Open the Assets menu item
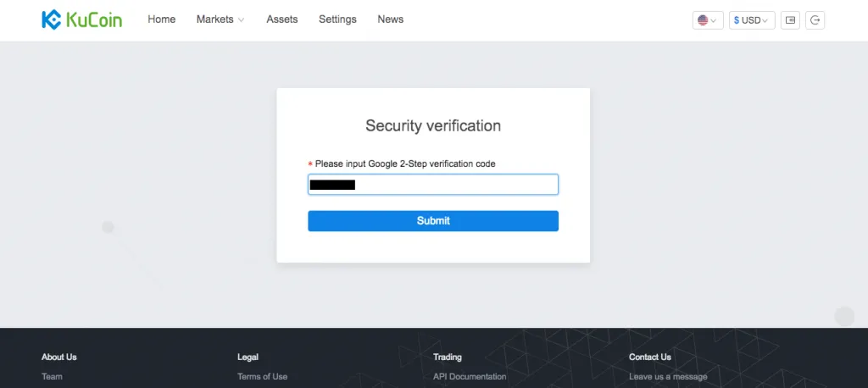Viewport: 868px width, 388px height. 281,19
